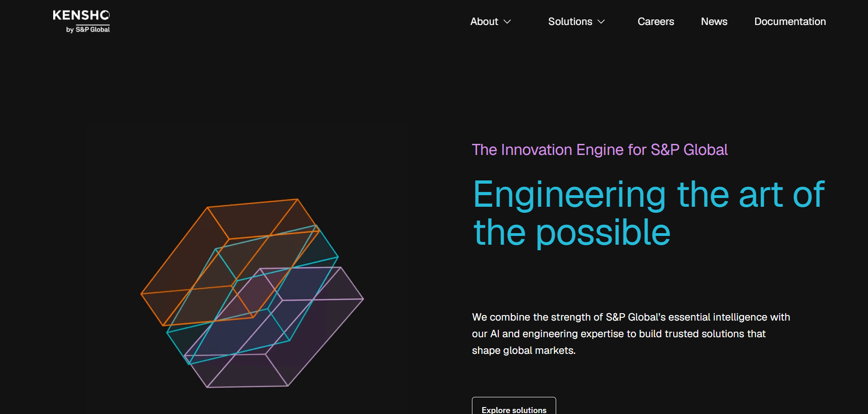Viewport: 868px width, 414px height.
Task: Go to the Careers page
Action: pyautogui.click(x=656, y=22)
